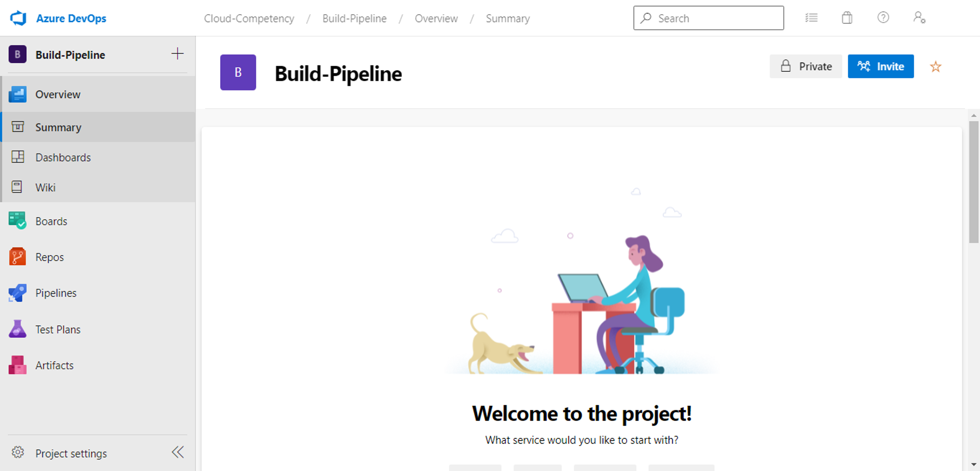Open the Pipelines rocket icon
The height and width of the screenshot is (471, 980).
pyautogui.click(x=18, y=293)
